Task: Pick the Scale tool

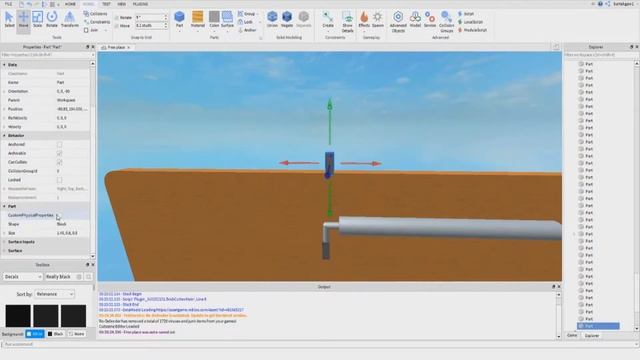Action: 38,19
